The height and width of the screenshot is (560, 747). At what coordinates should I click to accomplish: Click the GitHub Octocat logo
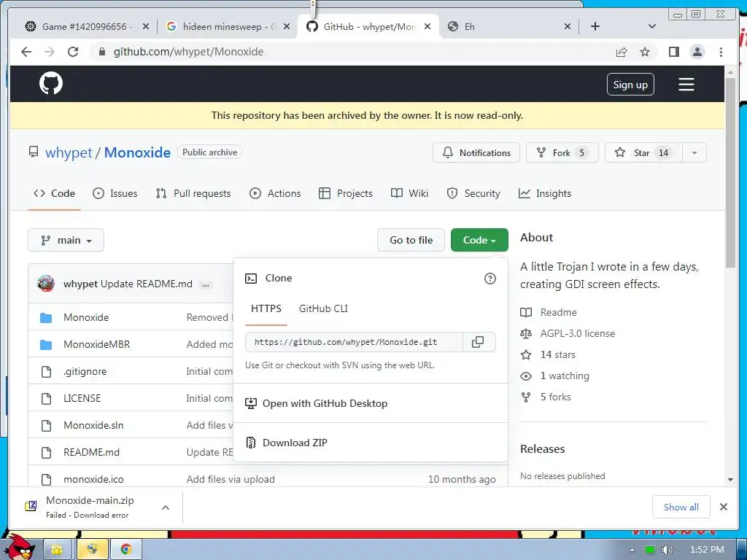[50, 83]
